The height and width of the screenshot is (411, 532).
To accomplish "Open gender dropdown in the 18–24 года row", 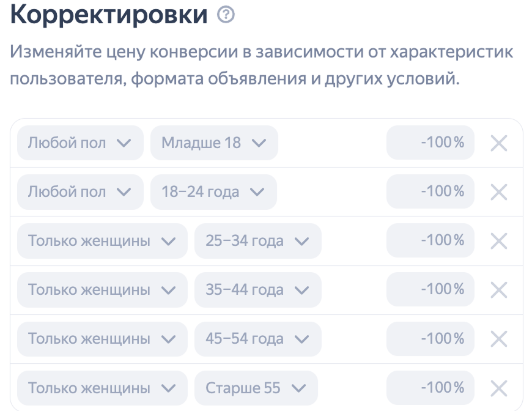I will click(80, 192).
